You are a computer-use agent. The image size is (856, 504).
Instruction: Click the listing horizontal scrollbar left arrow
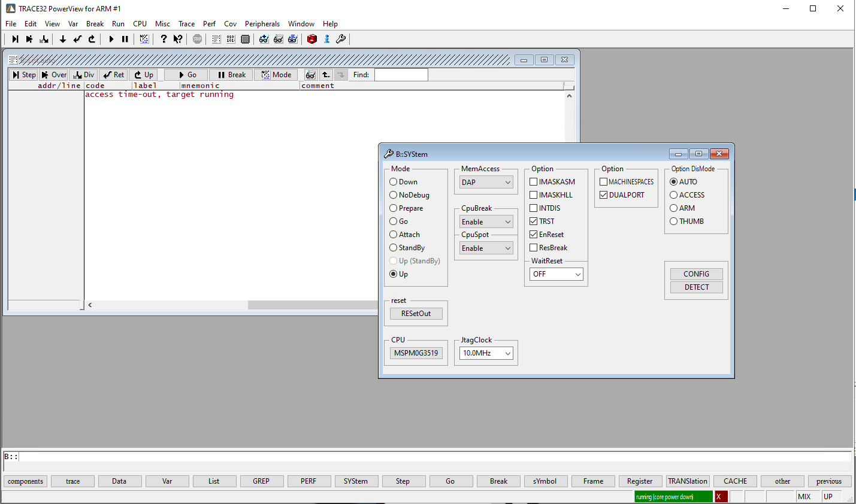[x=90, y=305]
